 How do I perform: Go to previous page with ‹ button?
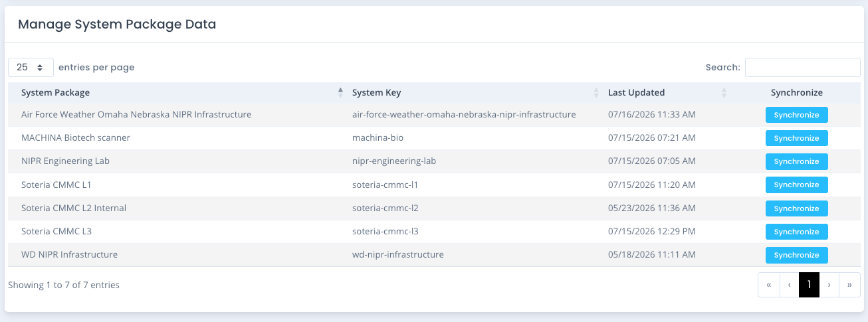[x=789, y=285]
